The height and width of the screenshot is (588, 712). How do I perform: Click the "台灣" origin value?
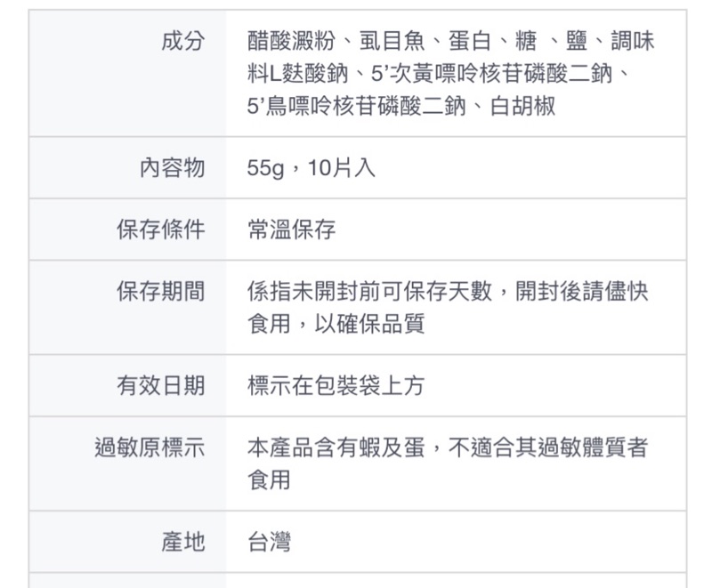(269, 541)
